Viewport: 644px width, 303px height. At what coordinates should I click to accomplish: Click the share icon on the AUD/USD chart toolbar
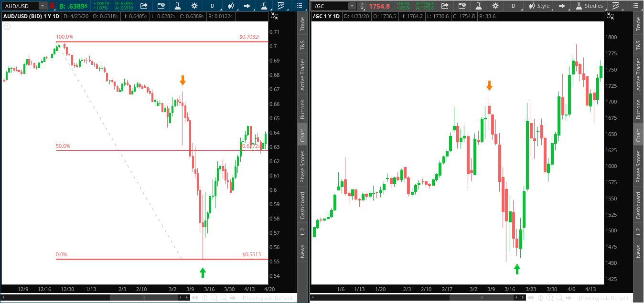(144, 6)
